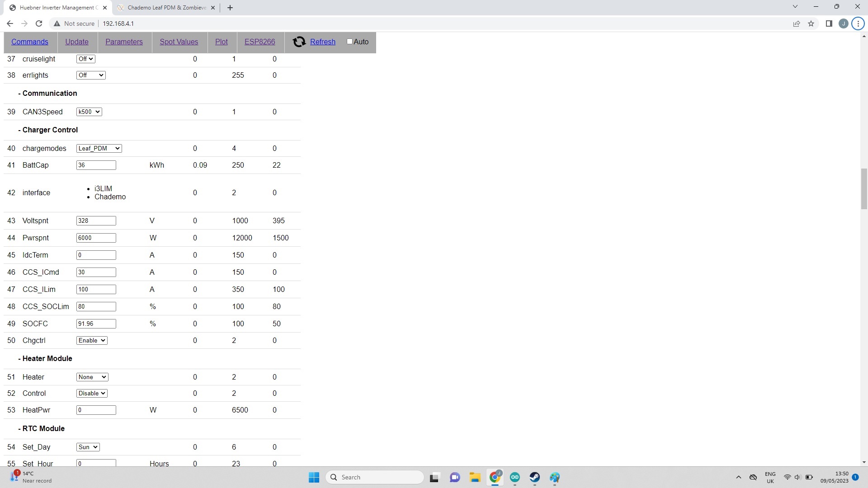Open the Spot Values menu link
868x488 pixels.
(x=179, y=42)
